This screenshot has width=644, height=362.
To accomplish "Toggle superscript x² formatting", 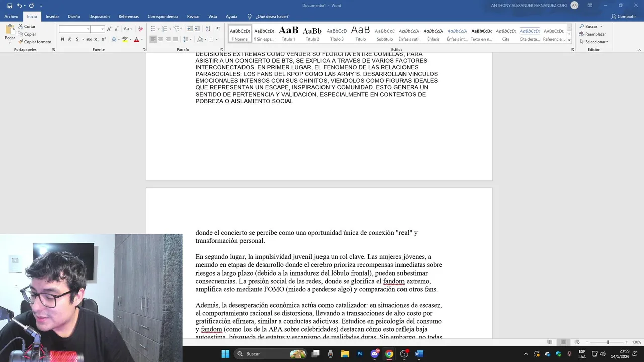I will coord(103,39).
